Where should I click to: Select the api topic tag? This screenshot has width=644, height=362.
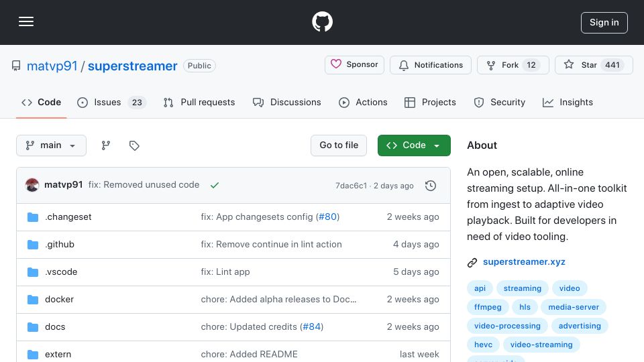pyautogui.click(x=480, y=288)
